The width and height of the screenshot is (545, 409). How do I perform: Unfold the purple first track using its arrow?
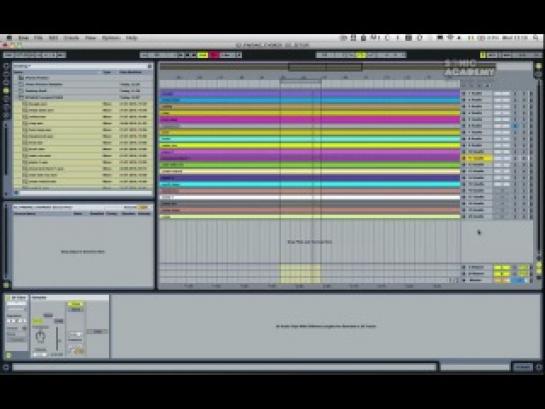pyautogui.click(x=463, y=93)
